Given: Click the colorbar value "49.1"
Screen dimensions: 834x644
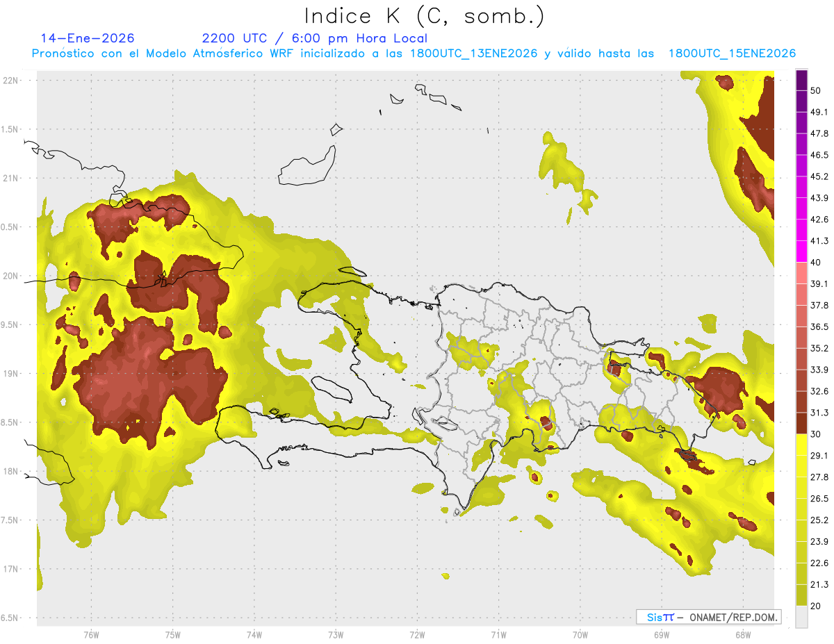Looking at the screenshot, I should tap(819, 112).
